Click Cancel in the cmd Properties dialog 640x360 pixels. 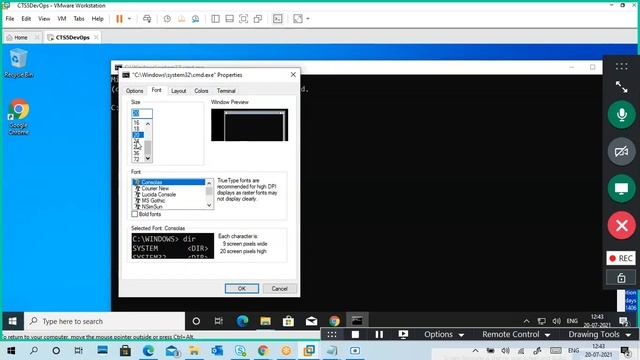[x=280, y=289]
